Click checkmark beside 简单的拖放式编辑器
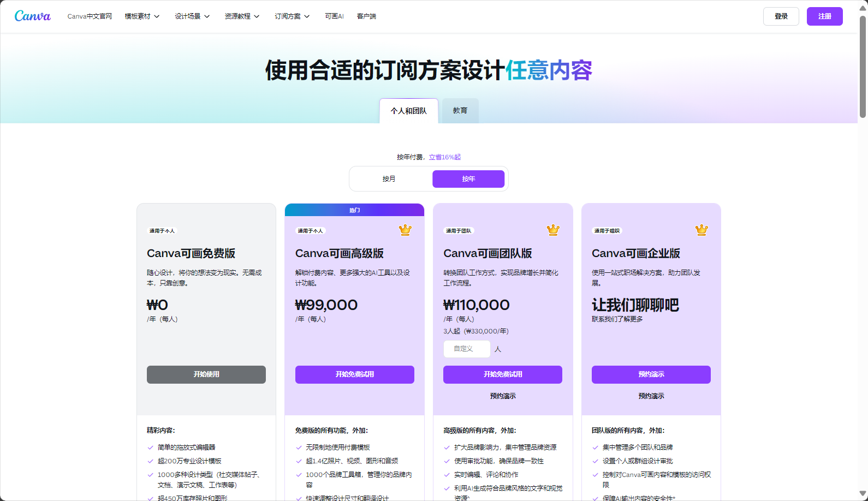 151,448
